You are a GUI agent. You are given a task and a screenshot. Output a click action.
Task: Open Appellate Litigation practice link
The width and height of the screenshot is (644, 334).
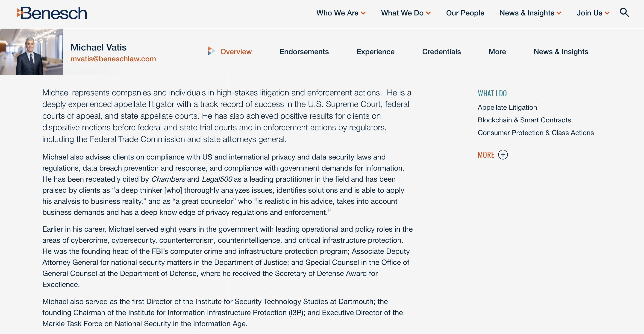(507, 107)
